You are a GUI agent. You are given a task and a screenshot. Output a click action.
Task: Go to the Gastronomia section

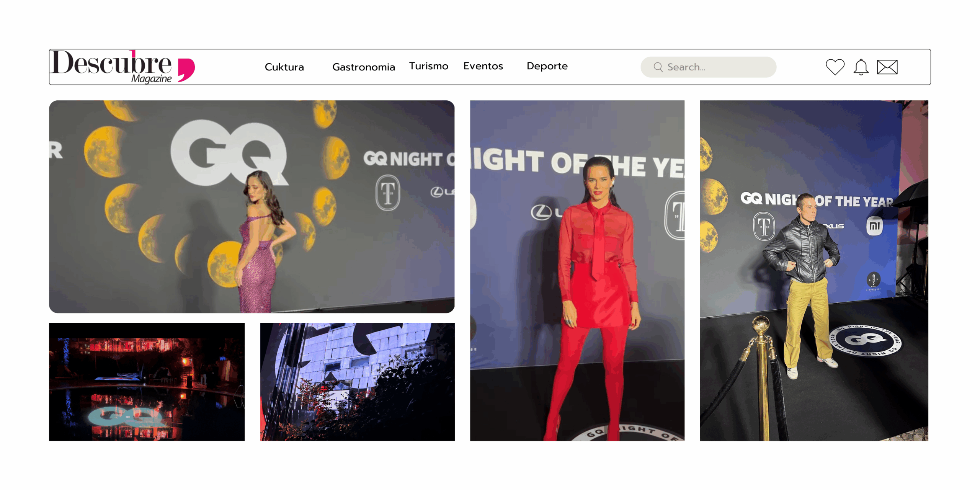(x=363, y=67)
